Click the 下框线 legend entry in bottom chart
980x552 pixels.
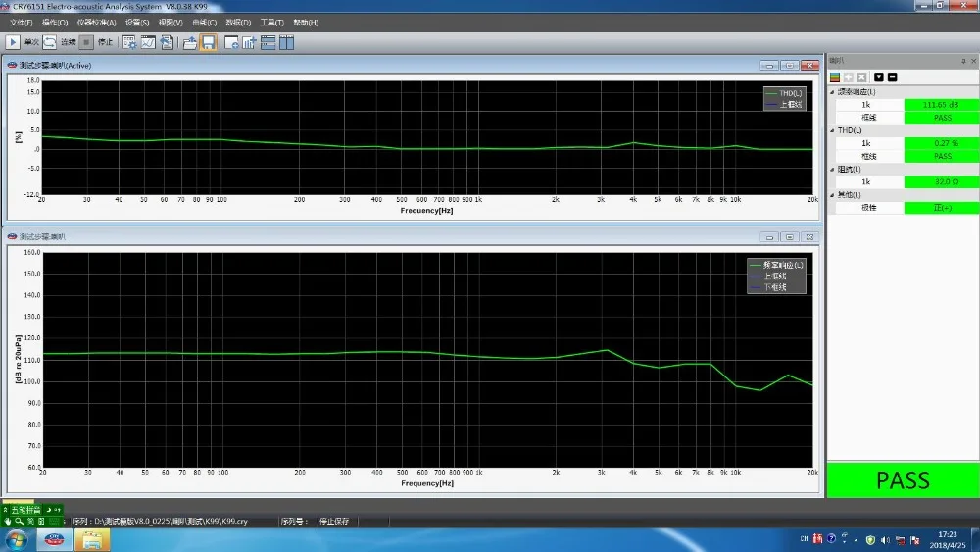[769, 287]
